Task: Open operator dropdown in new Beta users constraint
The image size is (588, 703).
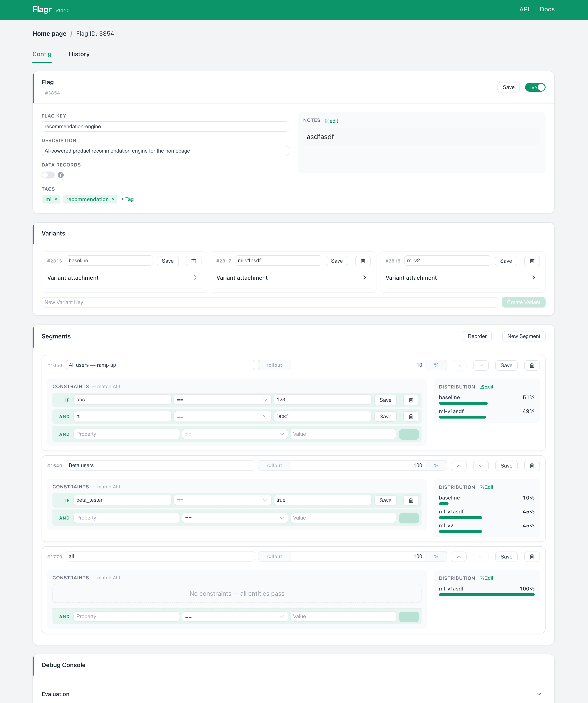Action: pos(235,518)
